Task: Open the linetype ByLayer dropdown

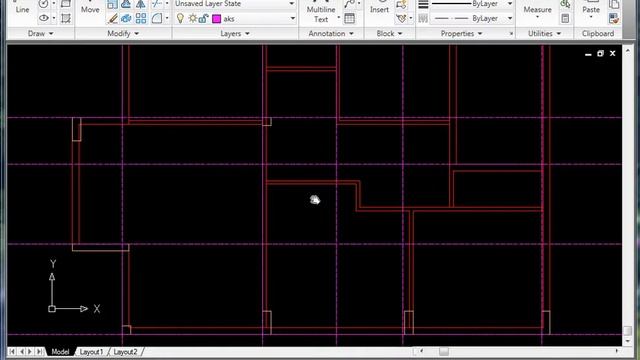Action: [510, 18]
